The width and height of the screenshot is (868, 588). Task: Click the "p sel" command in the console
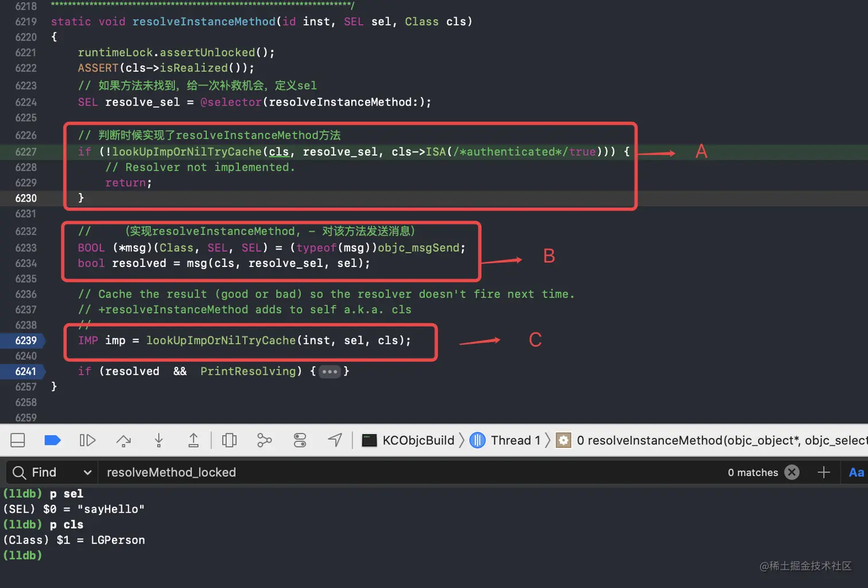pos(67,494)
